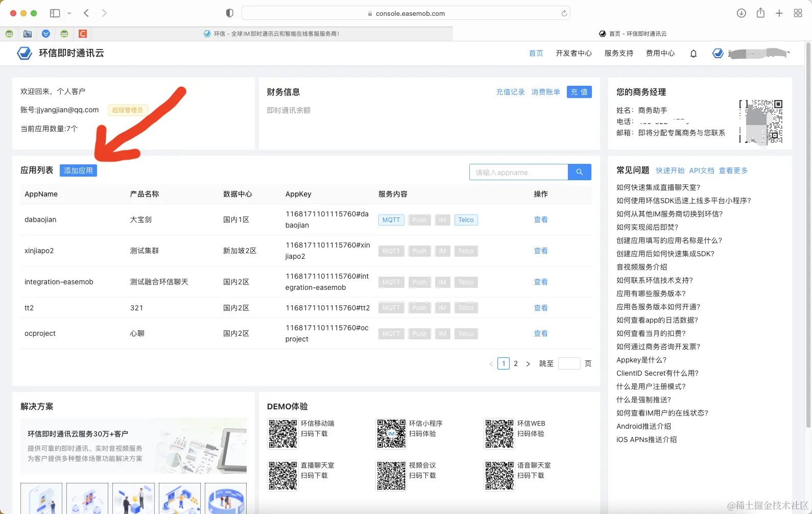
Task: Click the Telco tag in dabaojian row
Action: tap(466, 220)
